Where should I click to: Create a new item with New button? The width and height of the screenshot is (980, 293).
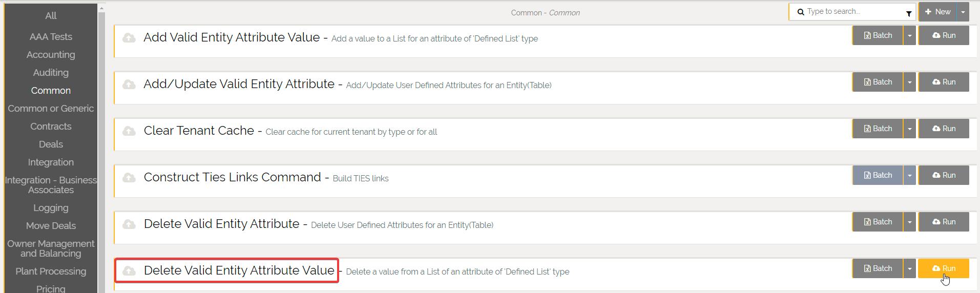coord(937,12)
